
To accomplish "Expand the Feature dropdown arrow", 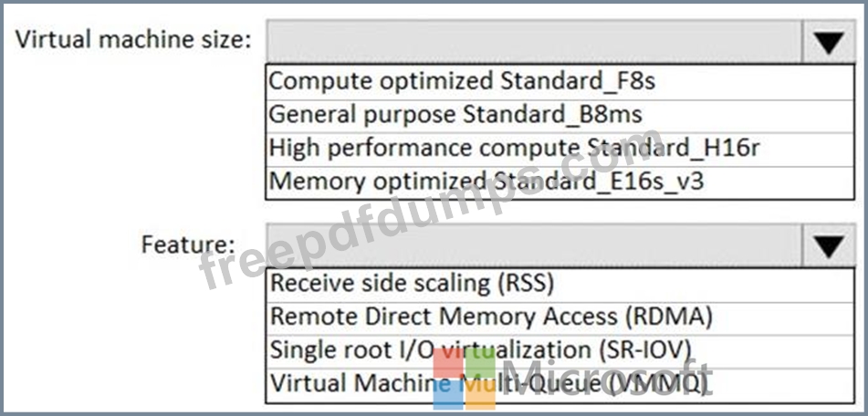I will coord(828,245).
